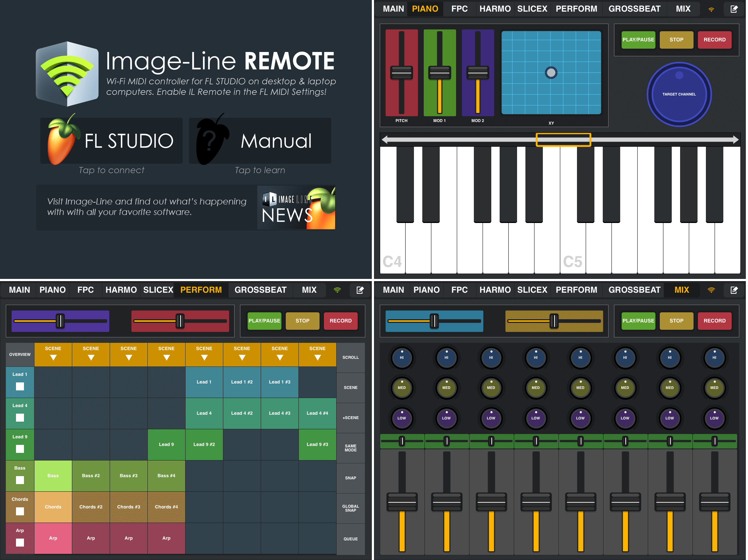Viewport: 748px width, 560px height.
Task: Toggle the Arp track checkbox
Action: (x=20, y=543)
